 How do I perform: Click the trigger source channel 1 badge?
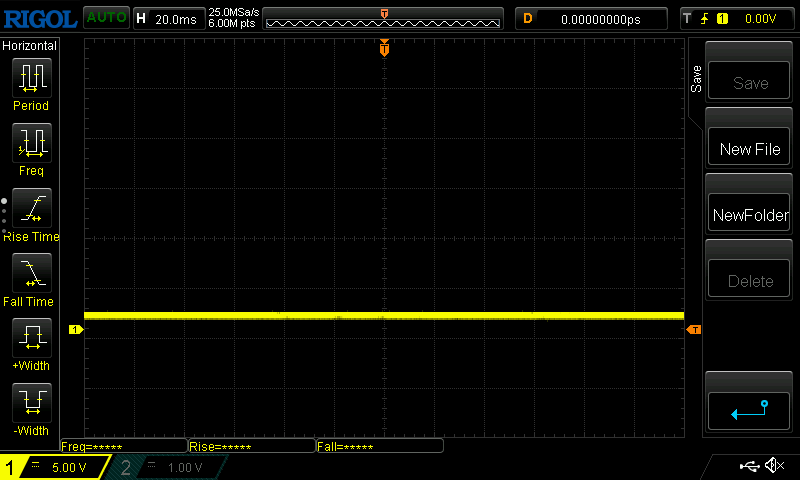point(722,19)
